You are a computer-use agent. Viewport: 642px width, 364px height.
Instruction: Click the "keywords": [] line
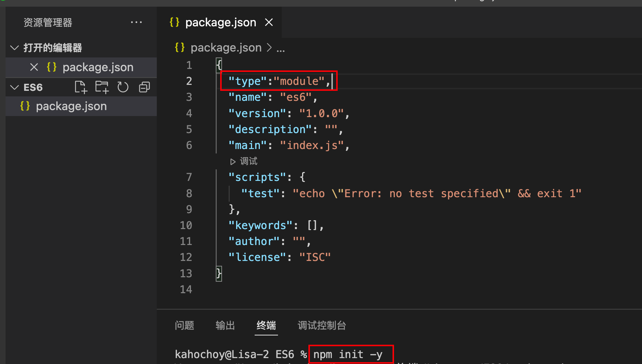276,225
